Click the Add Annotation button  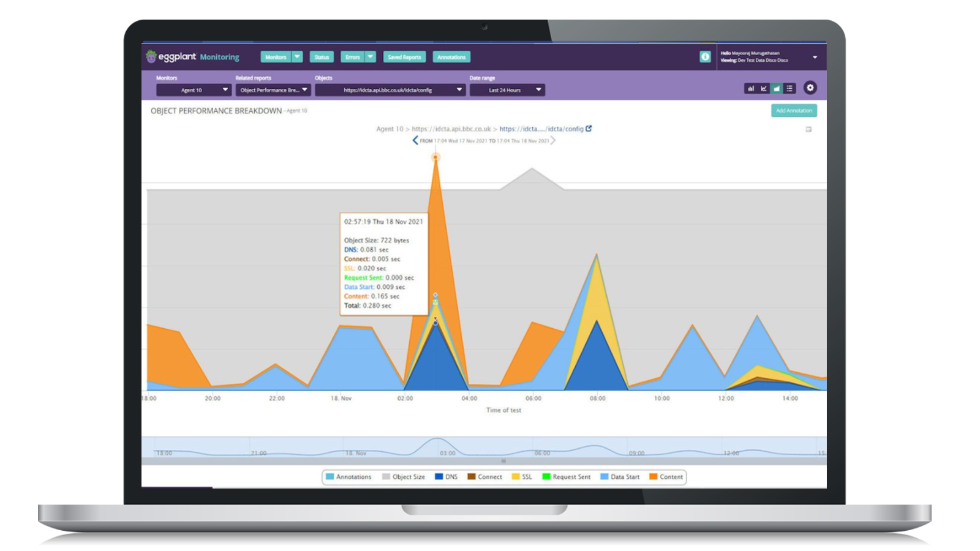coord(793,111)
